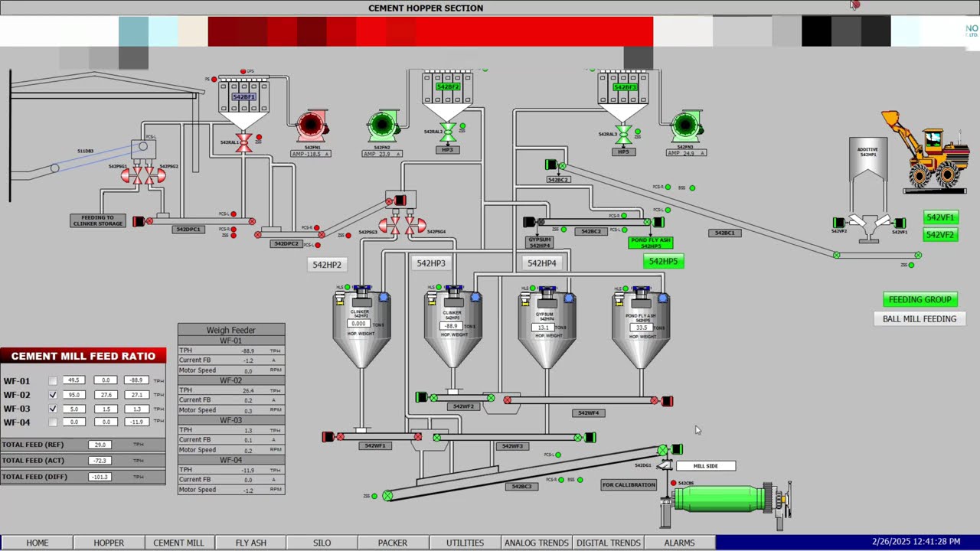Click the 542HP3 button
Image resolution: width=980 pixels, height=551 pixels.
point(430,263)
